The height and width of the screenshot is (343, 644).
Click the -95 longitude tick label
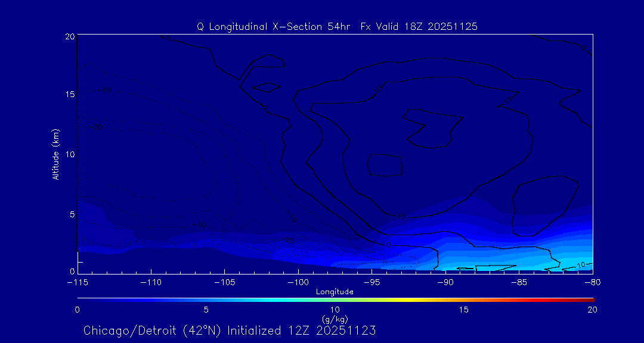pyautogui.click(x=371, y=283)
